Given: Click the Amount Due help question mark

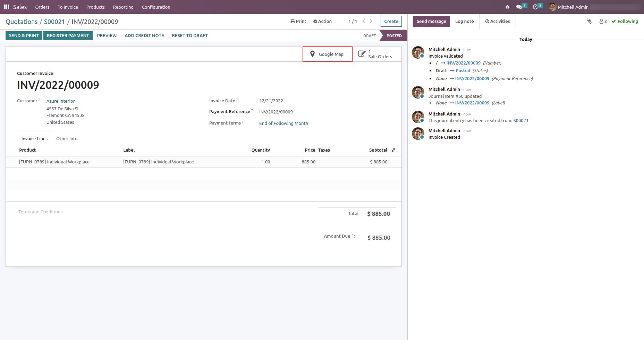Looking at the screenshot, I should pyautogui.click(x=352, y=235).
